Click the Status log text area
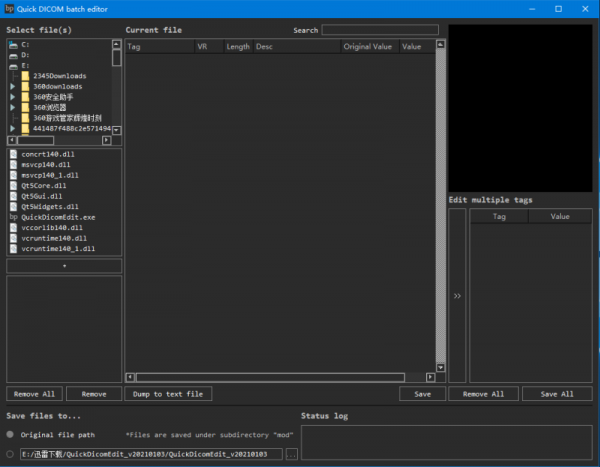 click(x=447, y=442)
